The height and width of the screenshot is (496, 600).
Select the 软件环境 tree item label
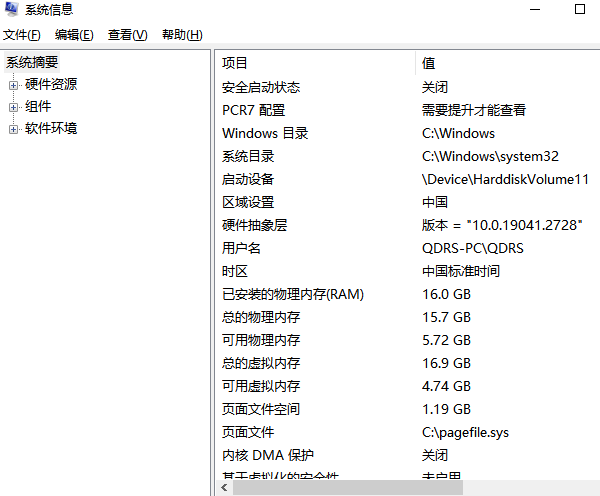tap(51, 129)
